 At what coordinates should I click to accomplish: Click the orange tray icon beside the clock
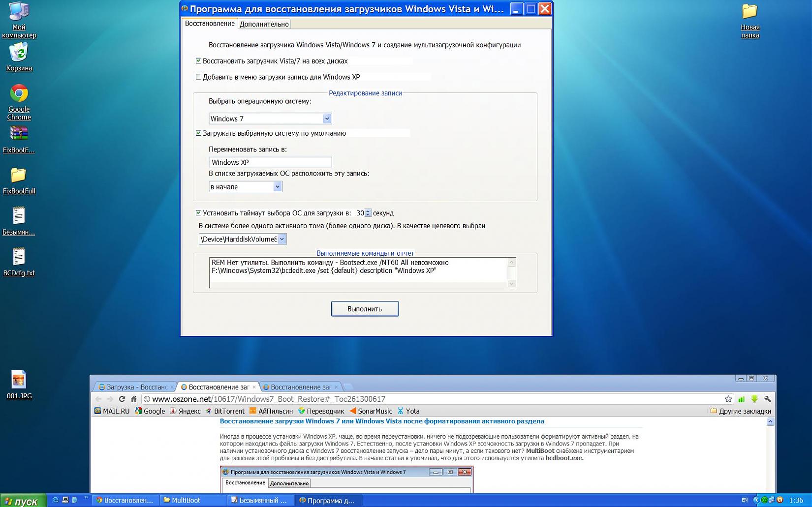point(780,500)
